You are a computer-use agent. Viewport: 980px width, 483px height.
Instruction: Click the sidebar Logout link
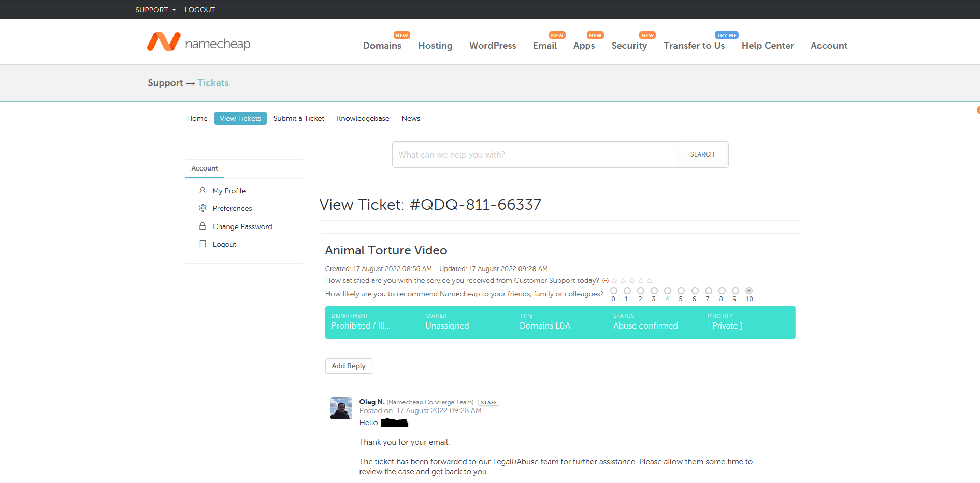(x=224, y=244)
